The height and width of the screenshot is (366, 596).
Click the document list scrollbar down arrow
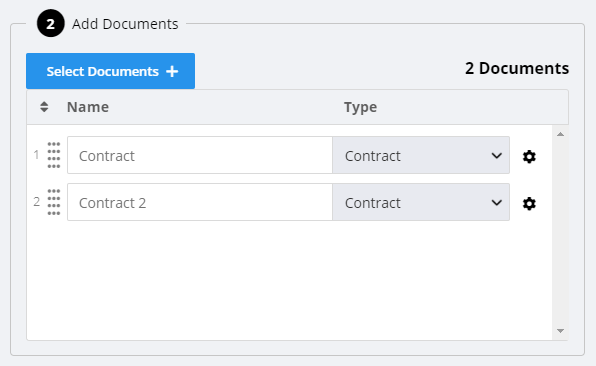click(x=560, y=331)
